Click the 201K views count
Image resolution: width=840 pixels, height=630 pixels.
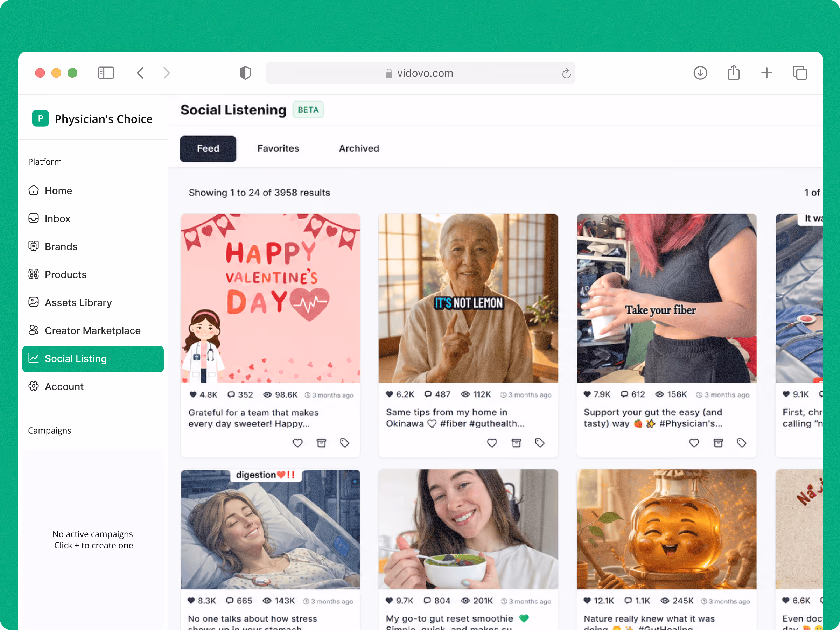click(x=477, y=601)
